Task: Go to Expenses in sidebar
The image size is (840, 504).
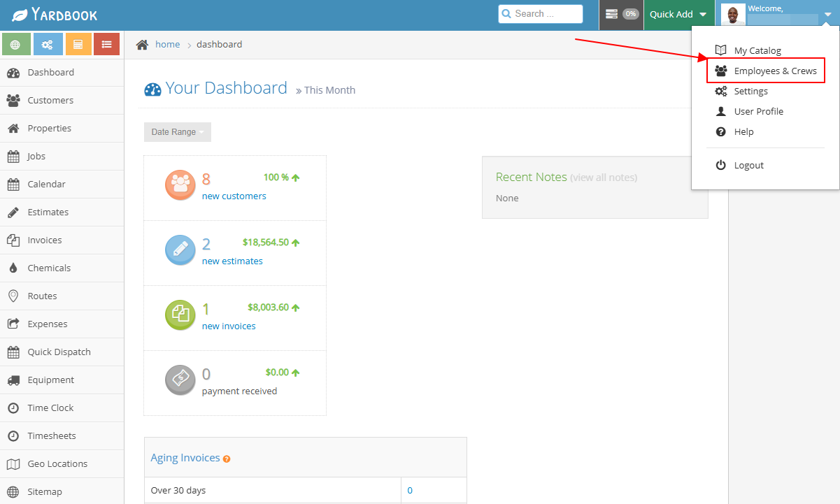Action: tap(62, 324)
